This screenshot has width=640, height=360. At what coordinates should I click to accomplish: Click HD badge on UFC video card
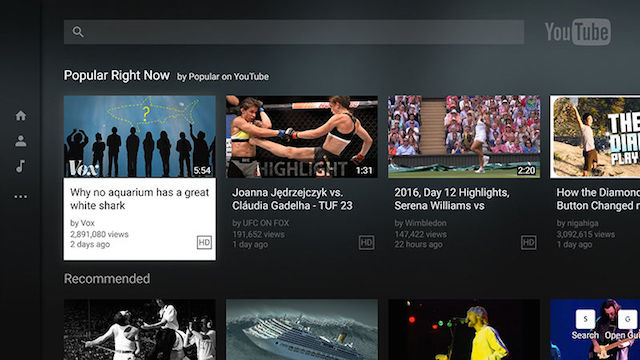367,242
